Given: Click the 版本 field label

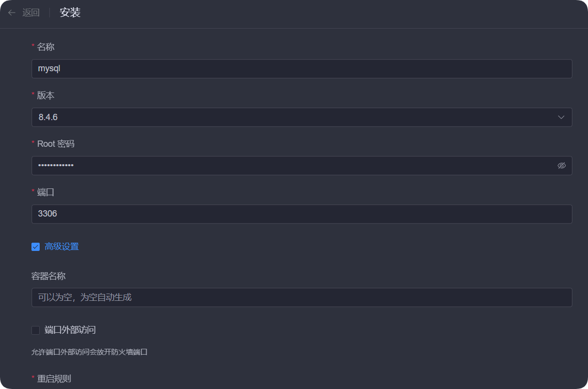Looking at the screenshot, I should 45,95.
